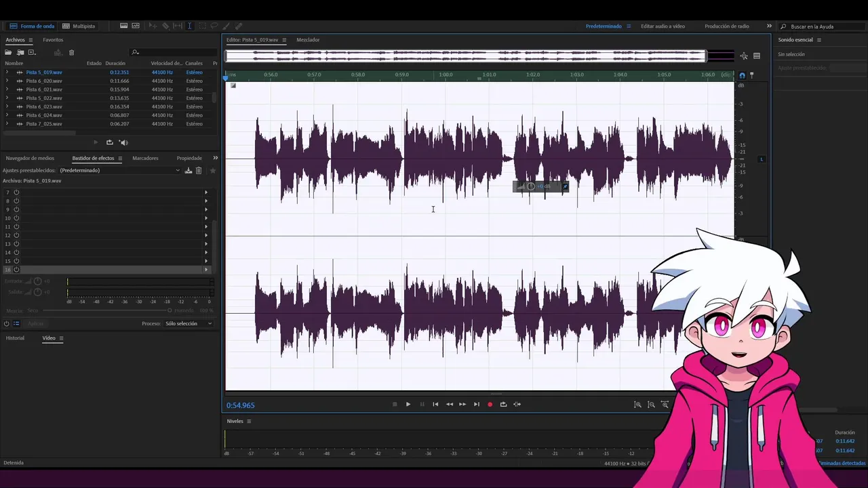This screenshot has height=488, width=868.
Task: Adjust HUD volume knob on waveform
Action: [531, 186]
